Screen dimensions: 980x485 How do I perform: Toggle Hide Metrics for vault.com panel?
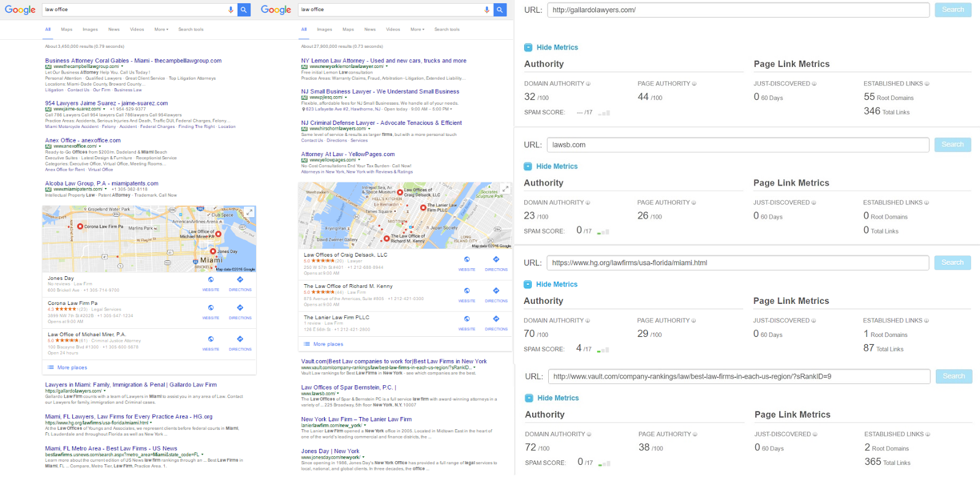tap(552, 398)
